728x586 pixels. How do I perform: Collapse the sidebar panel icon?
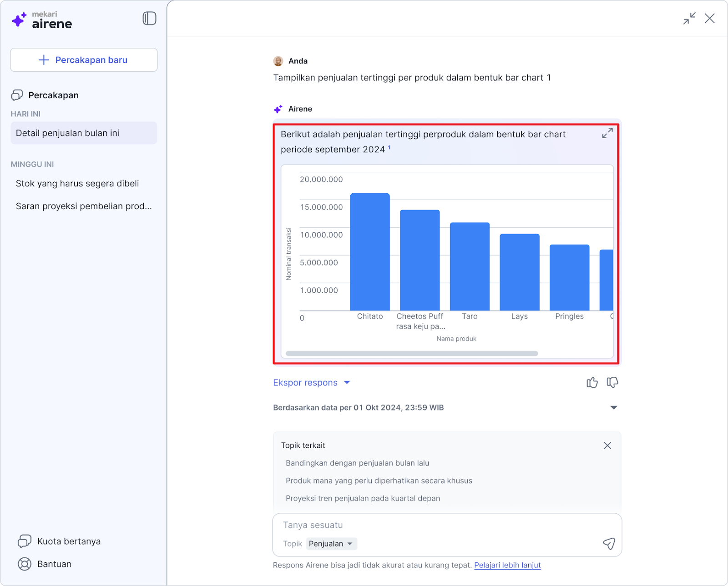pos(149,18)
